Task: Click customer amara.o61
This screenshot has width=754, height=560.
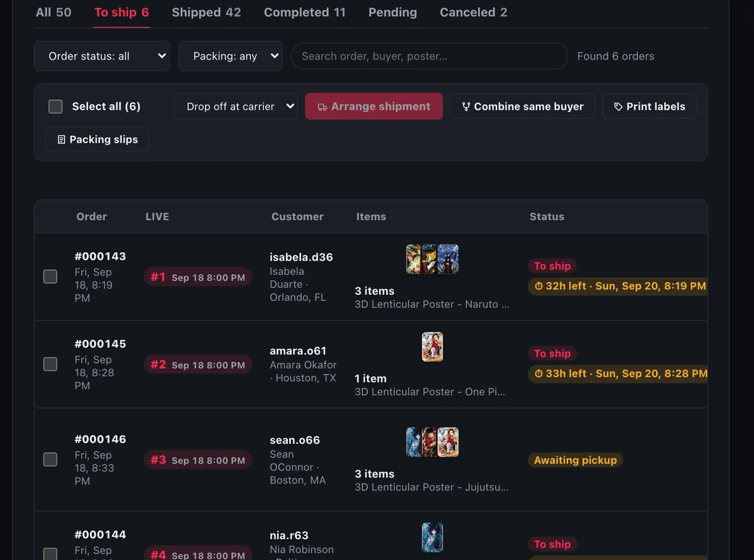Action: (x=298, y=351)
